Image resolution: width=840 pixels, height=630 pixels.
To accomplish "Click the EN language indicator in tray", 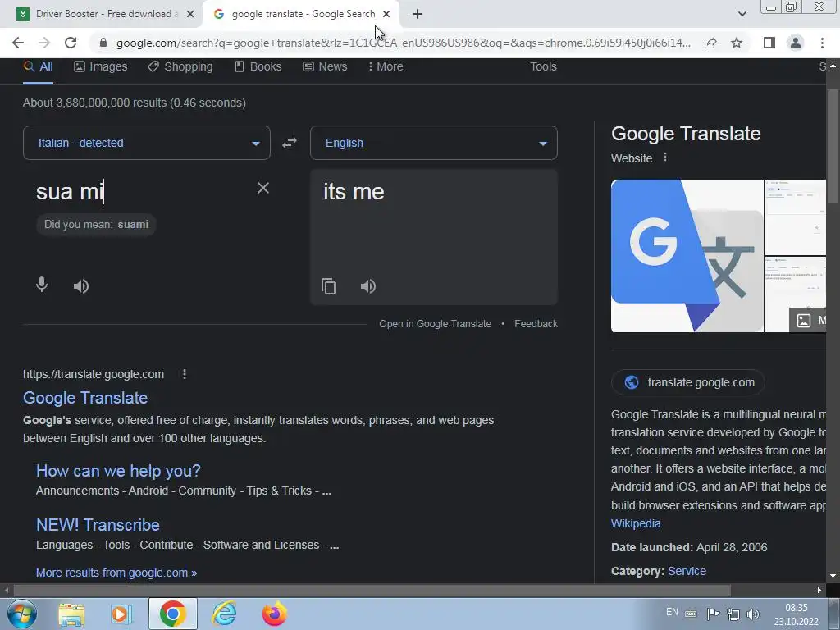I will pyautogui.click(x=672, y=612).
